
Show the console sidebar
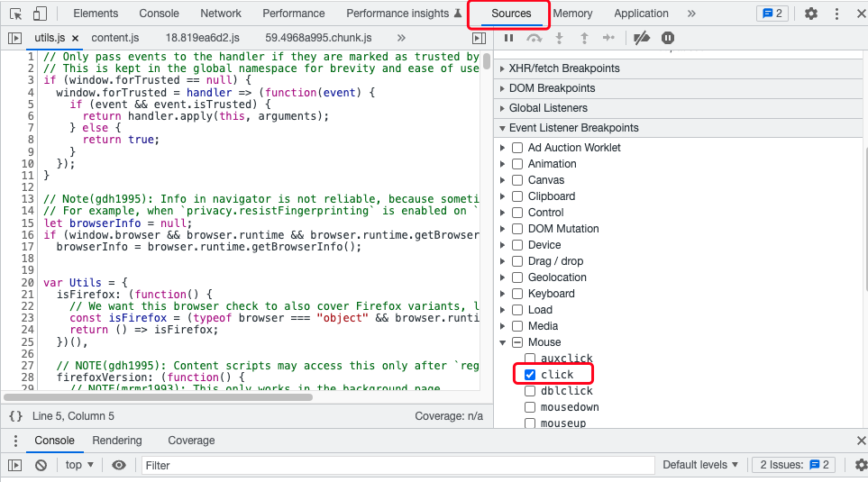[15, 466]
